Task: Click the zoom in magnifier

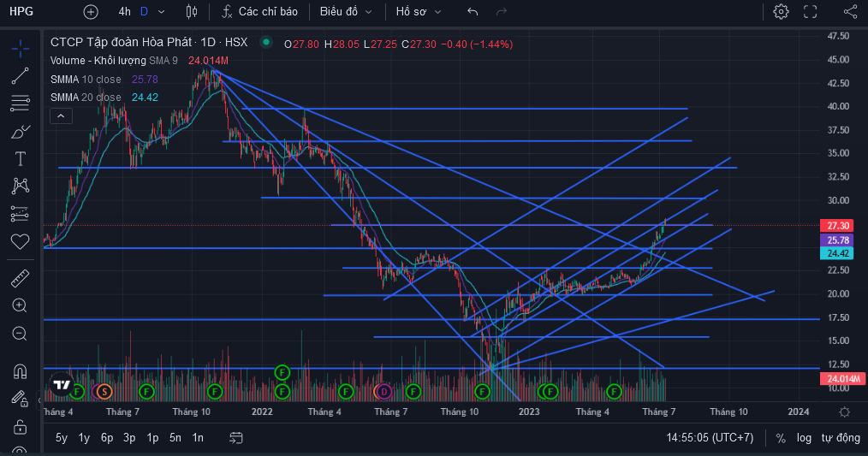Action: pos(21,305)
